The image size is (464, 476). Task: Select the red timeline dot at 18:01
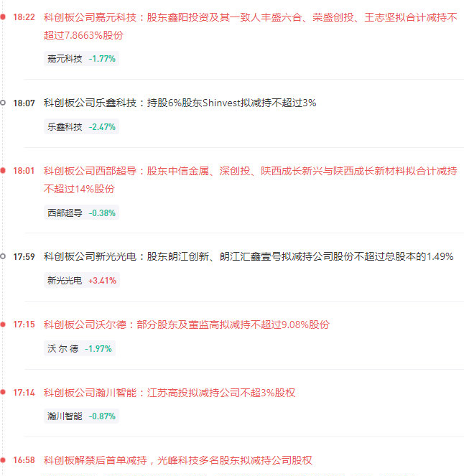point(3,172)
